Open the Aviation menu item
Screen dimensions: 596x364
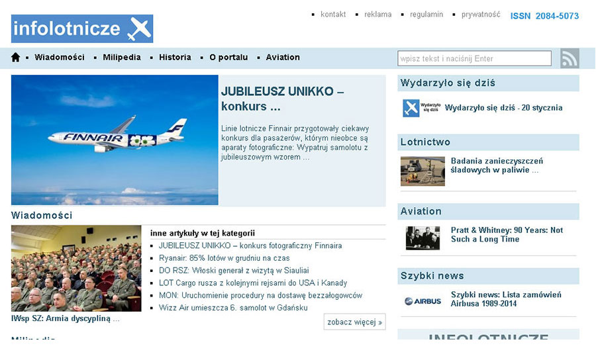(x=283, y=58)
